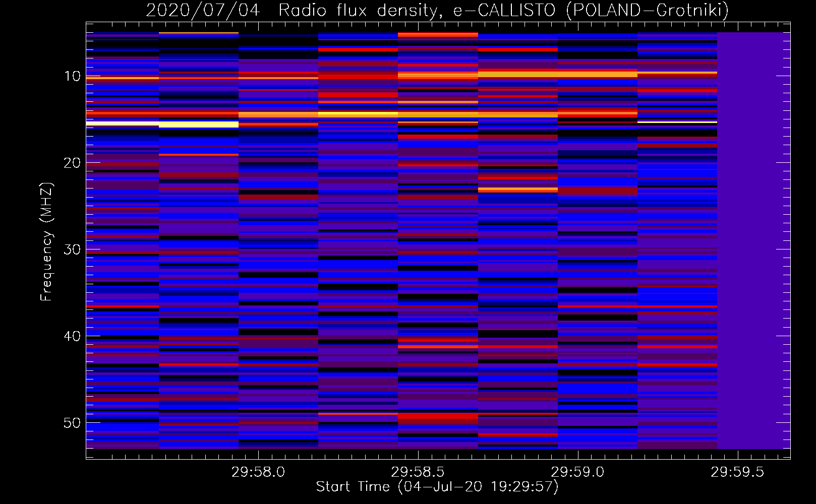This screenshot has width=816, height=504.
Task: Click the '10' frequency tick label
Action: point(72,76)
